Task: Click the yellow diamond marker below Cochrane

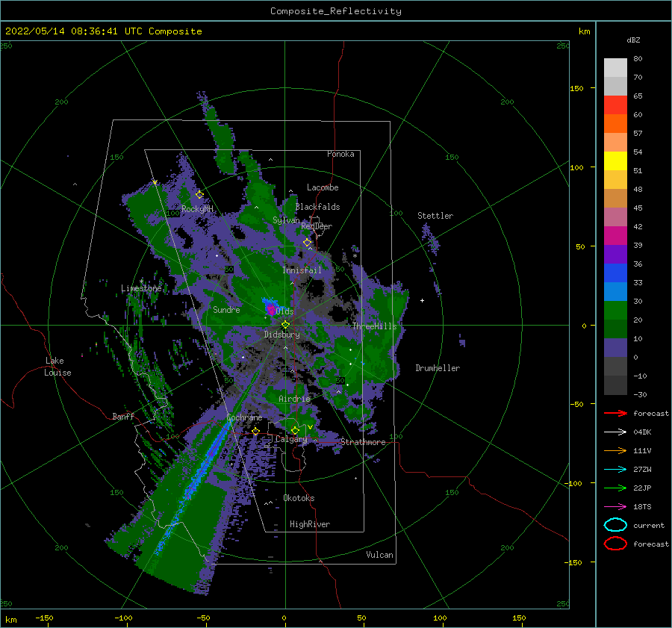Action: pyautogui.click(x=256, y=432)
